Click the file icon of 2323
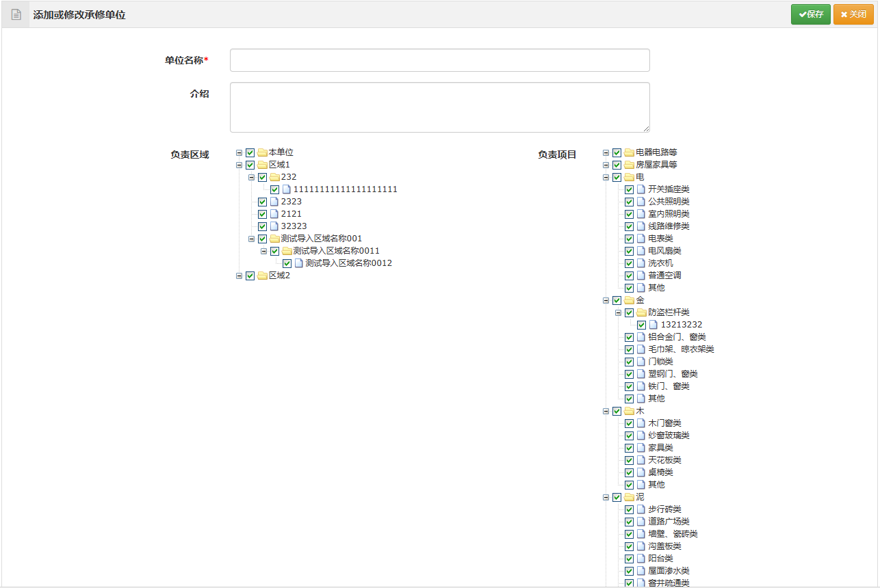 (274, 202)
